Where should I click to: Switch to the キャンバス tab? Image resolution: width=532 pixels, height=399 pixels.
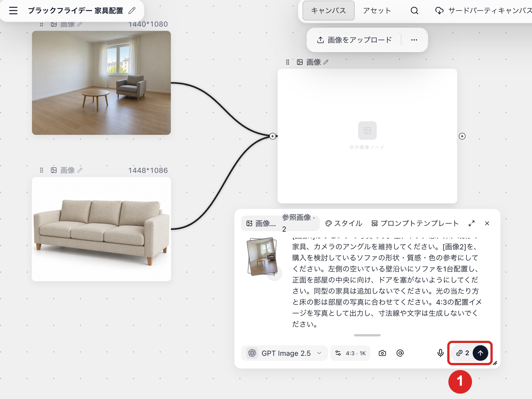click(x=328, y=11)
